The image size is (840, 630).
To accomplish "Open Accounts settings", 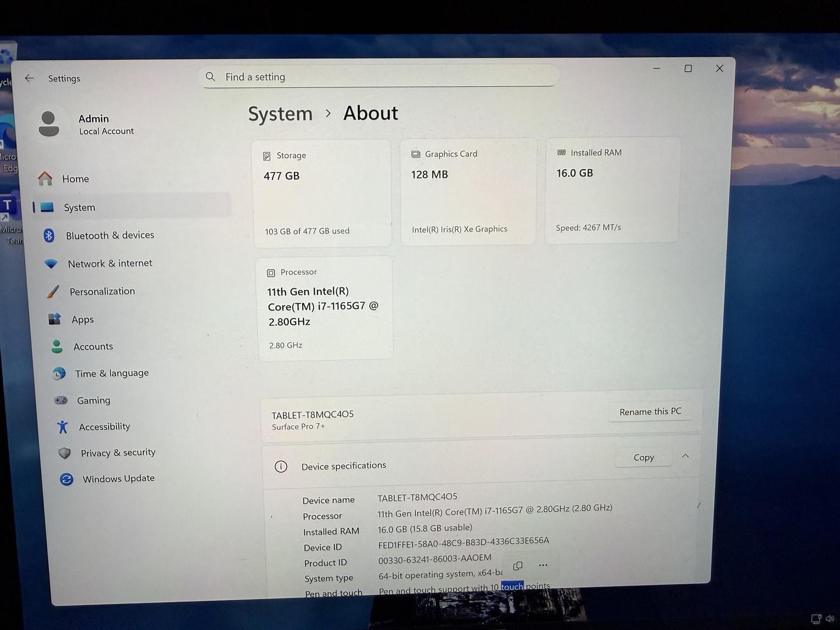I will click(93, 346).
